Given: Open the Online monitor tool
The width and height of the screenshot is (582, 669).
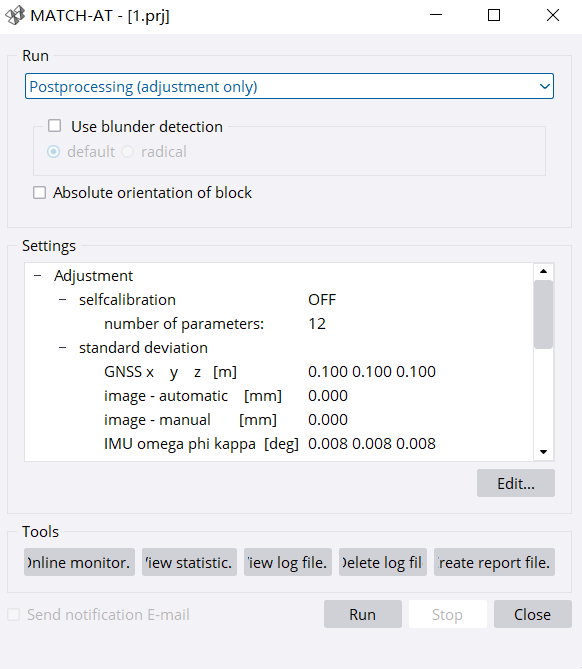Looking at the screenshot, I should [x=79, y=562].
